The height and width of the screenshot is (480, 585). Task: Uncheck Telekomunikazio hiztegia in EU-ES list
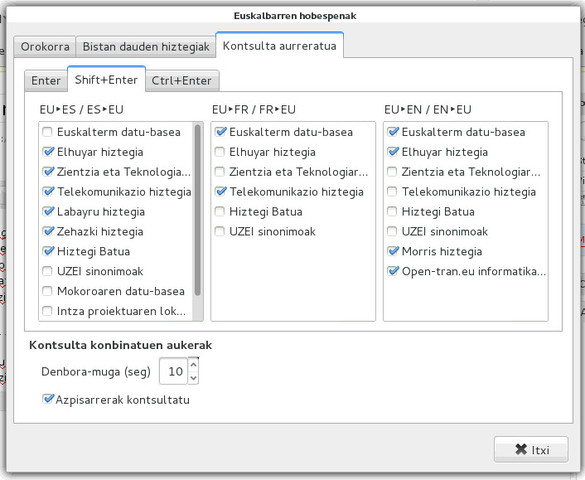click(48, 191)
